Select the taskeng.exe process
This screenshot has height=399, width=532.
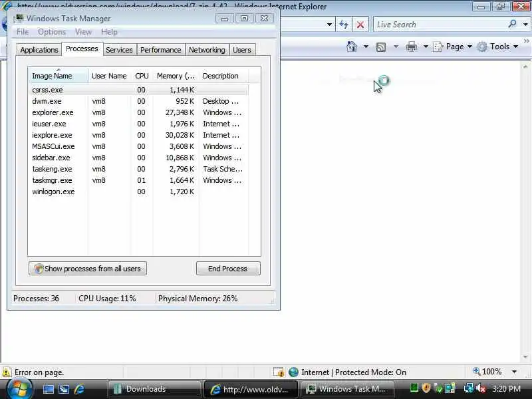coord(138,169)
